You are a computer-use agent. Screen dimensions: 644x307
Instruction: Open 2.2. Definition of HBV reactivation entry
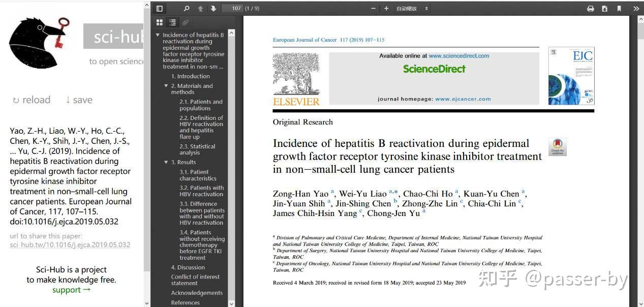201,127
